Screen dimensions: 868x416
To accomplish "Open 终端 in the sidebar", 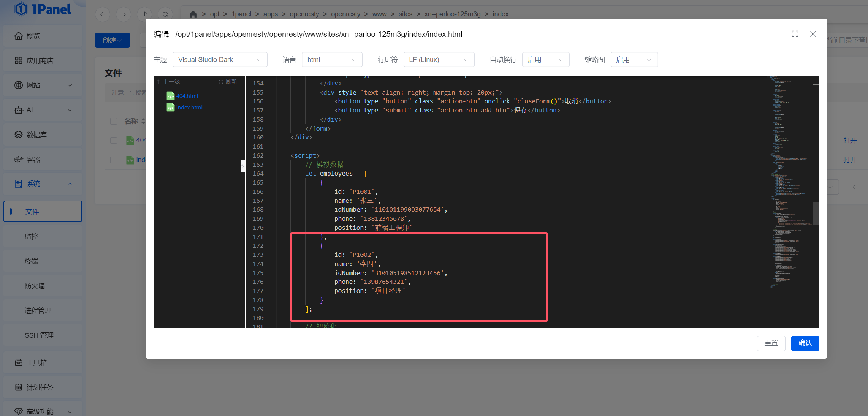I will pyautogui.click(x=43, y=261).
